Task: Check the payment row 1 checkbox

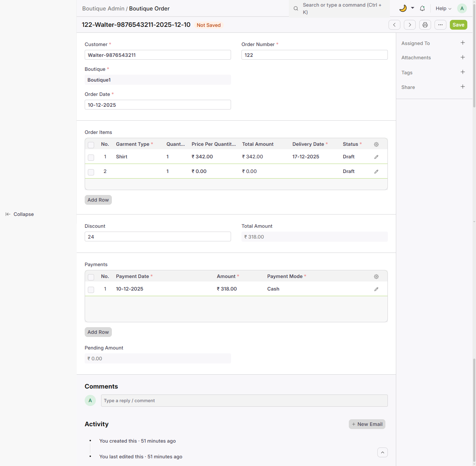Action: click(91, 290)
